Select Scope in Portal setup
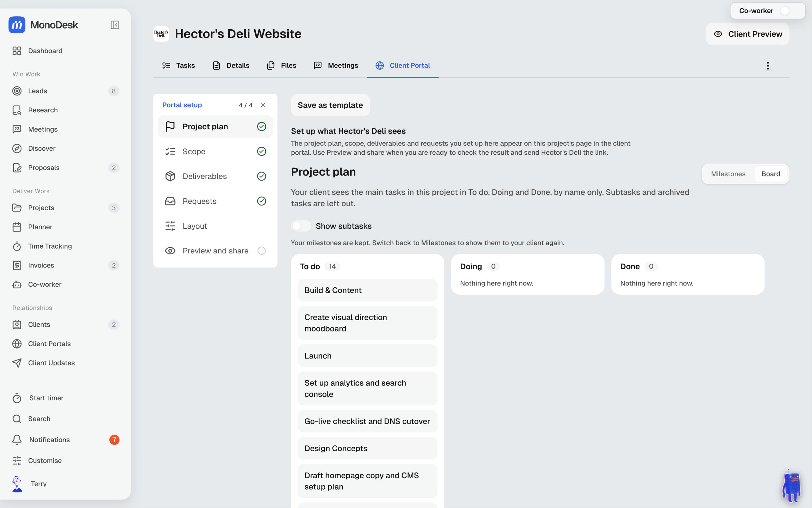The width and height of the screenshot is (812, 508). 215,152
